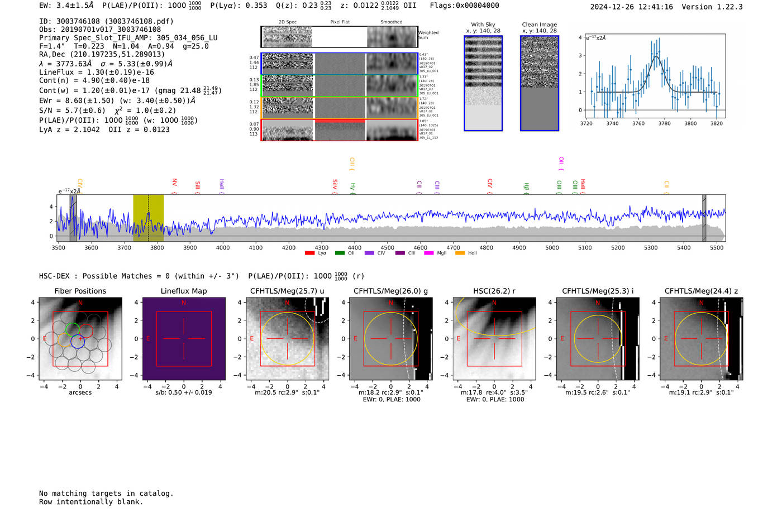Click the red fiber circle in Fiber Positions
Screen dimensions: 782x532
point(85,331)
